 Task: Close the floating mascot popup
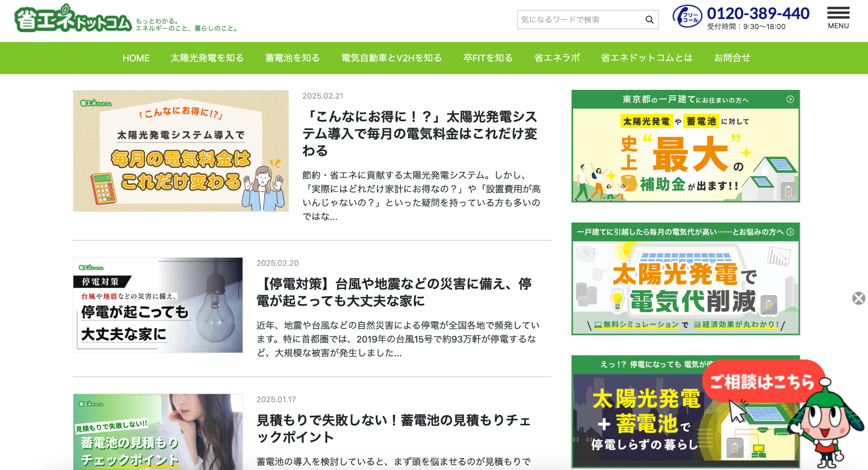(859, 298)
